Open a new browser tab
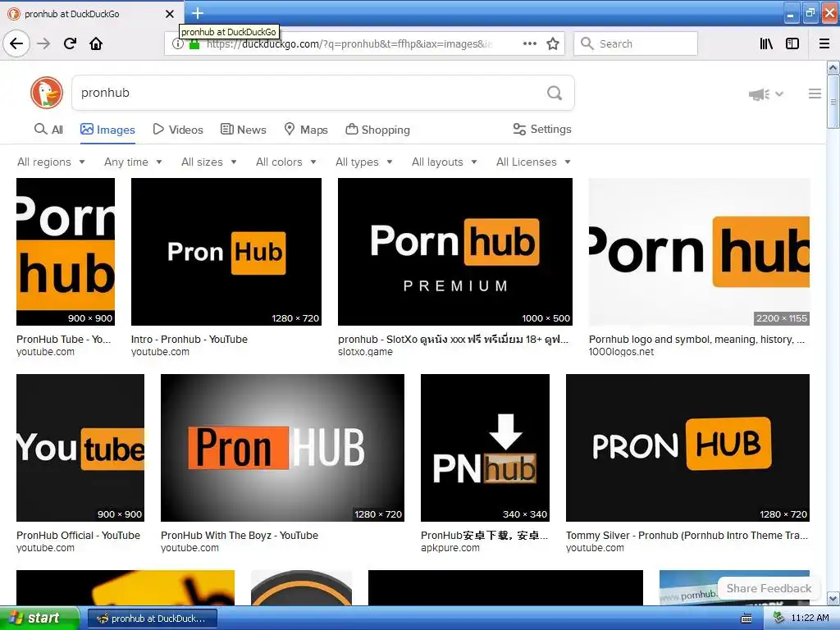Screen dimensions: 840x630 click(198, 13)
